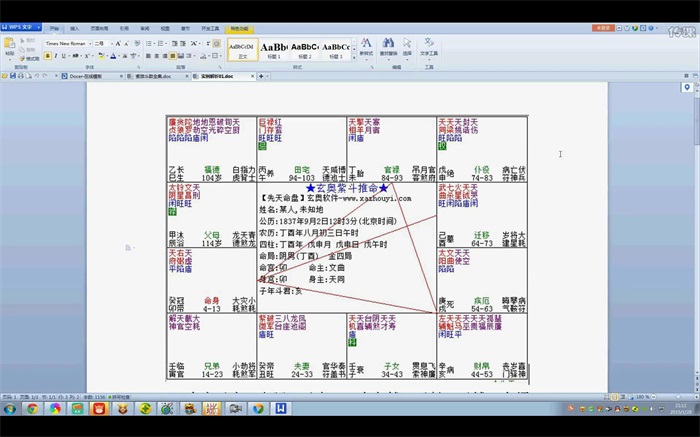The image size is (700, 437).
Task: Open the 开发工具 Developer tab
Action: coord(210,29)
